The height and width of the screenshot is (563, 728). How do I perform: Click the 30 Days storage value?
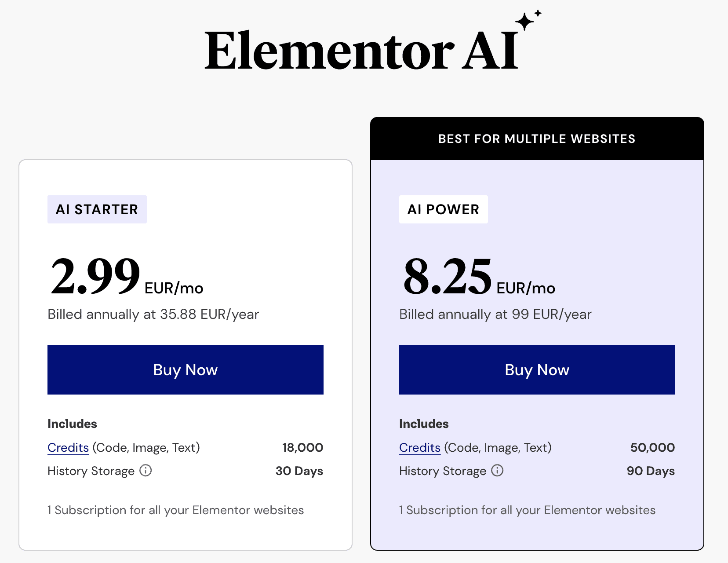[299, 471]
